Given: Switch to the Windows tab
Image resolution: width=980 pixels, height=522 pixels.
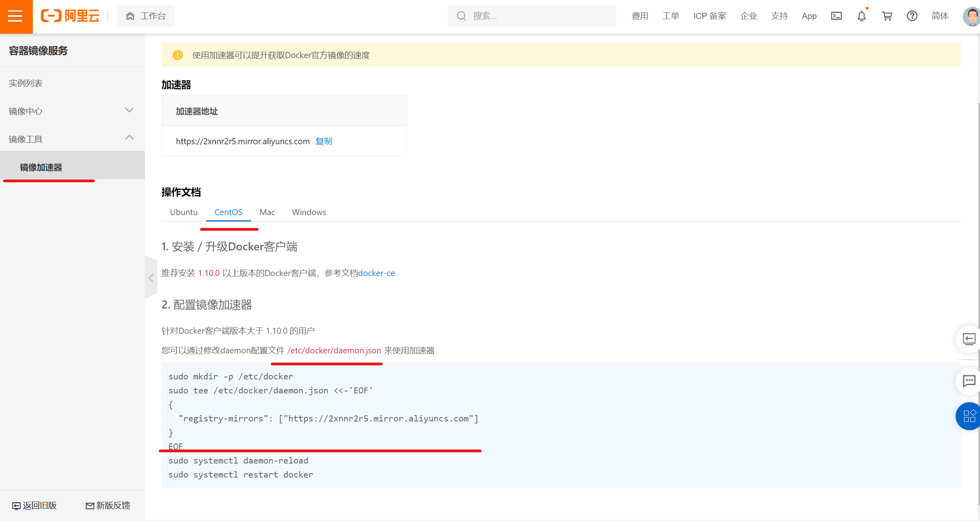Looking at the screenshot, I should point(309,212).
